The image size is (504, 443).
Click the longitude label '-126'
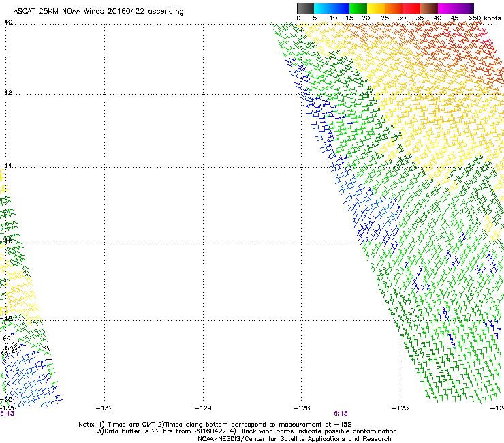pyautogui.click(x=302, y=408)
